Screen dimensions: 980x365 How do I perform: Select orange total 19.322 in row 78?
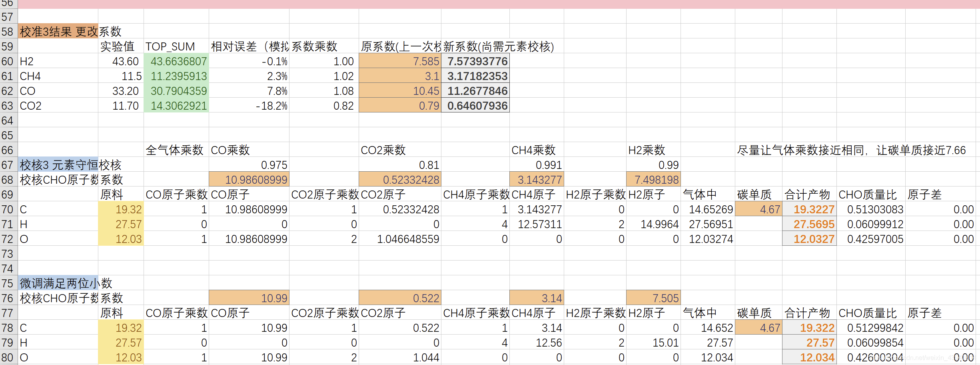[809, 327]
